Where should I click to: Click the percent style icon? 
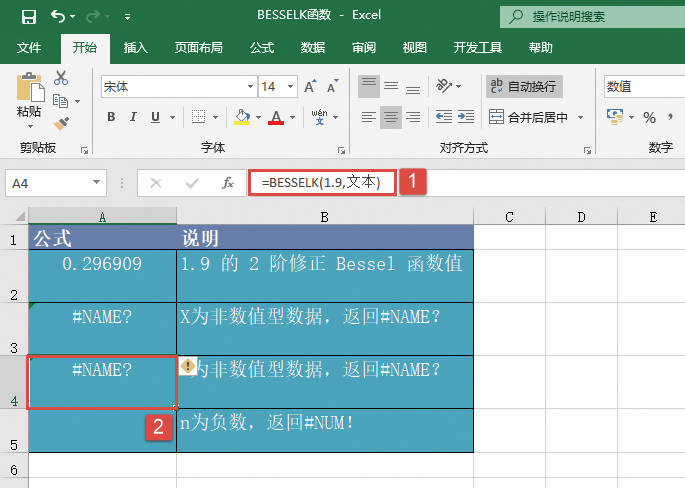coord(649,118)
